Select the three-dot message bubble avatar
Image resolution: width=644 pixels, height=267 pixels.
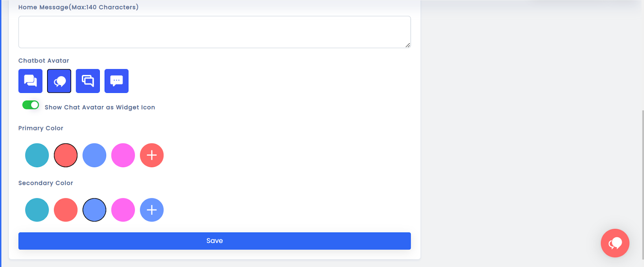coord(116,81)
